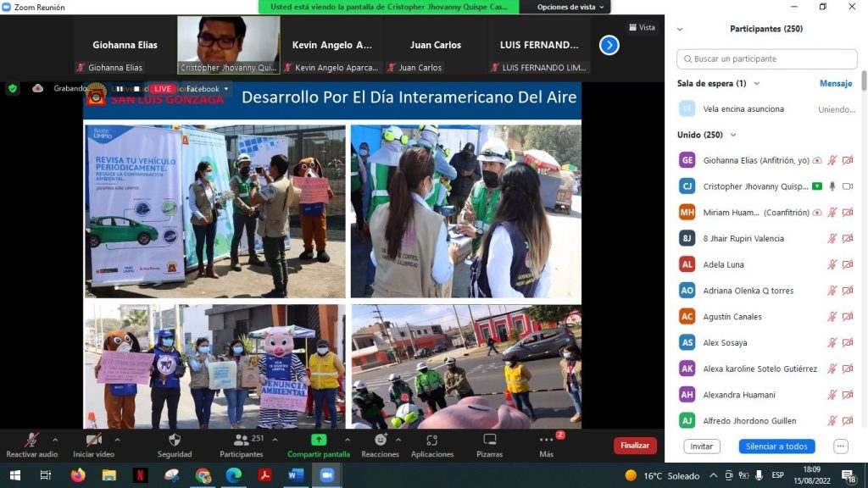
Task: Collapse the Unido (250) participant list
Action: (x=733, y=135)
